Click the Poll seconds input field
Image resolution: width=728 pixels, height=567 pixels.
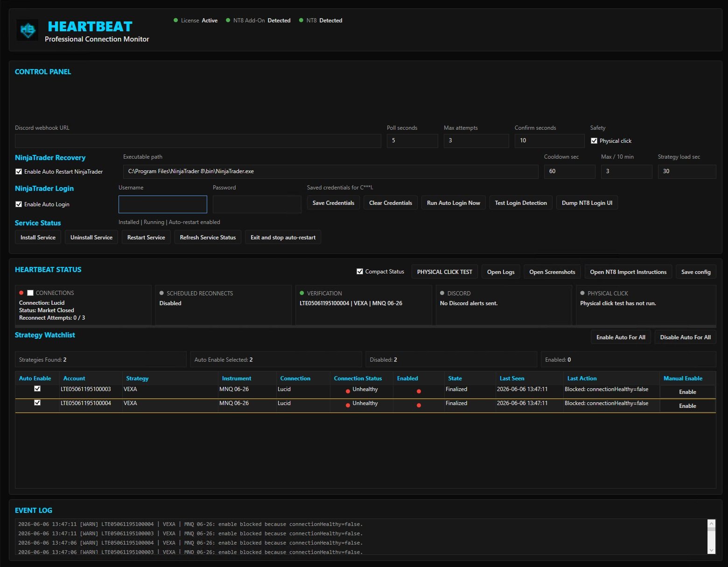pos(412,141)
